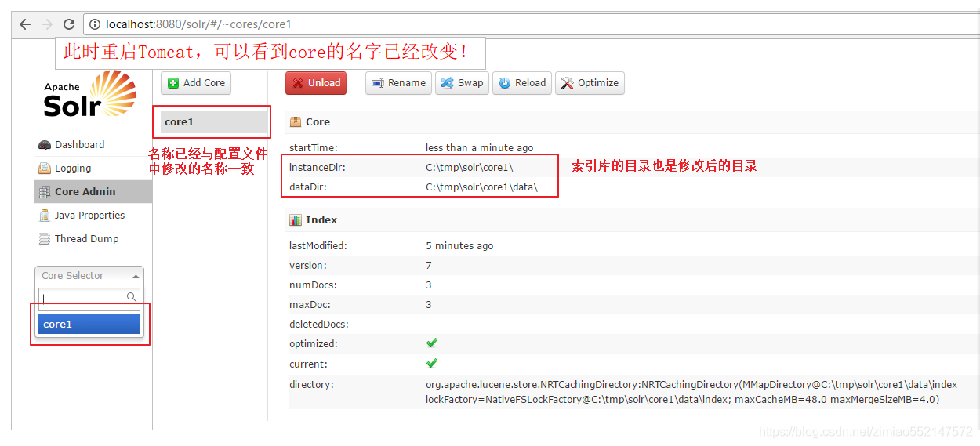Viewport: 980px width, 446px height.
Task: Click the optimized green checkmark
Action: [x=431, y=343]
